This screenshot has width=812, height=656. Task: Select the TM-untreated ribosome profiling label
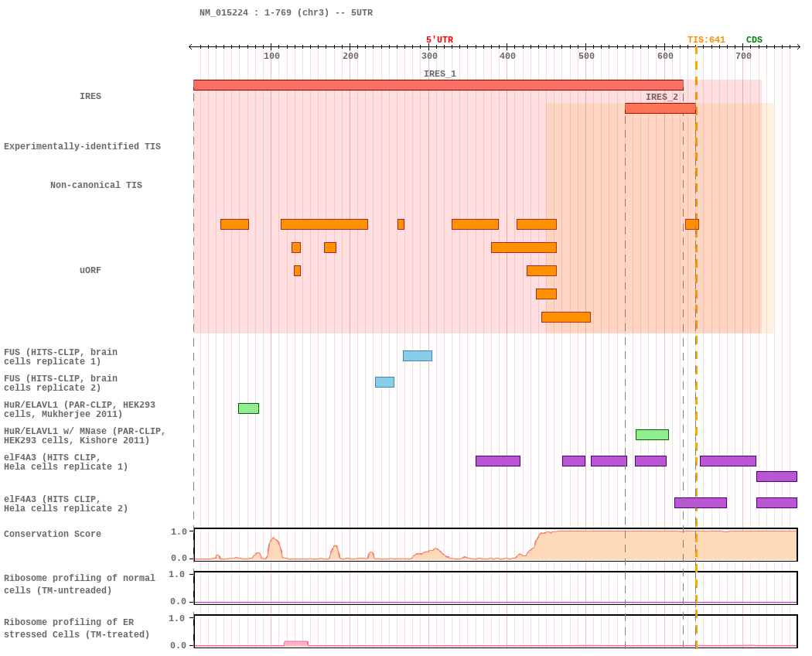click(79, 585)
